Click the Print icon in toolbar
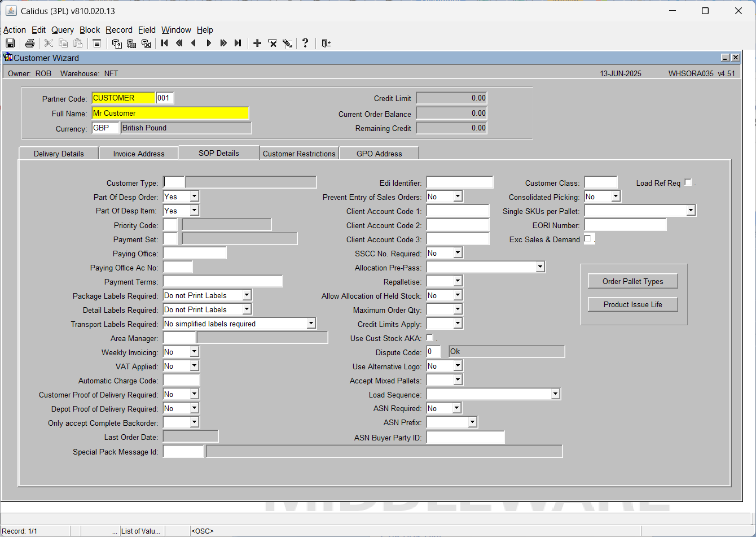756x537 pixels. click(x=30, y=43)
